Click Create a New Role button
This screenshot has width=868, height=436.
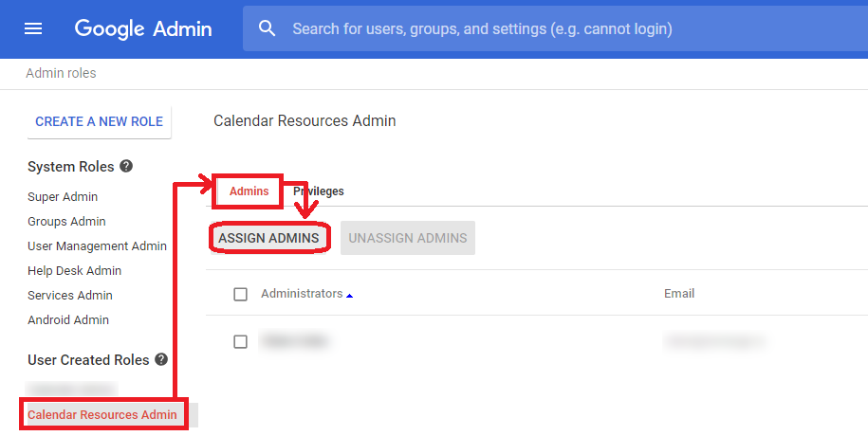pyautogui.click(x=100, y=121)
